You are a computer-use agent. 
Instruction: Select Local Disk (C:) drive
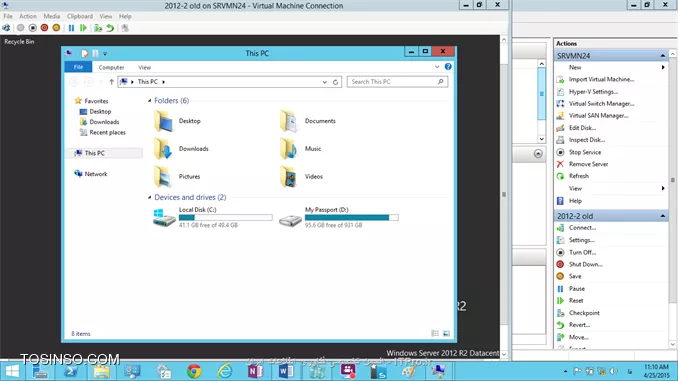click(x=213, y=217)
